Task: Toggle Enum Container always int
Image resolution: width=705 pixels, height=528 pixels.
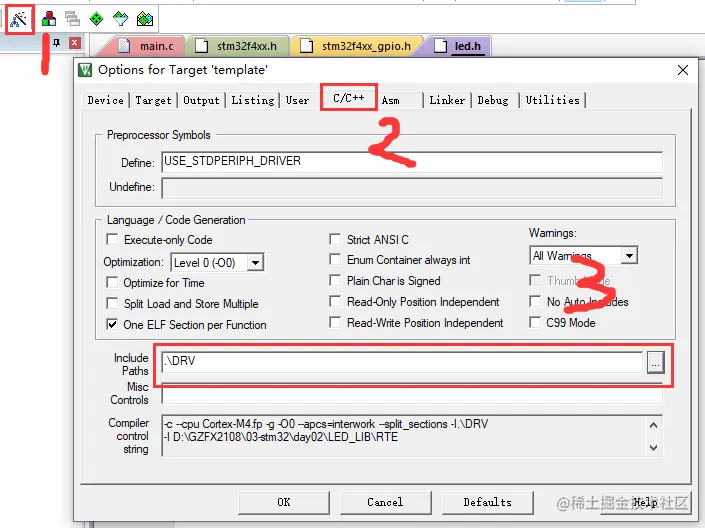Action: coord(335,259)
